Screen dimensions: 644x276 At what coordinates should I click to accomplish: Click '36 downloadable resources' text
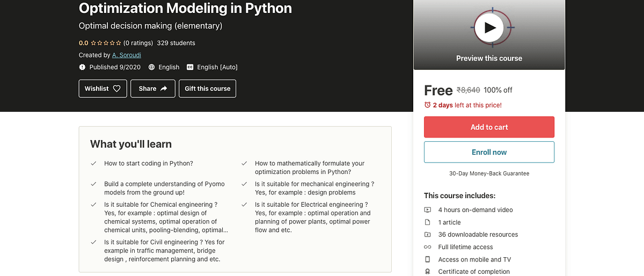[478, 235]
